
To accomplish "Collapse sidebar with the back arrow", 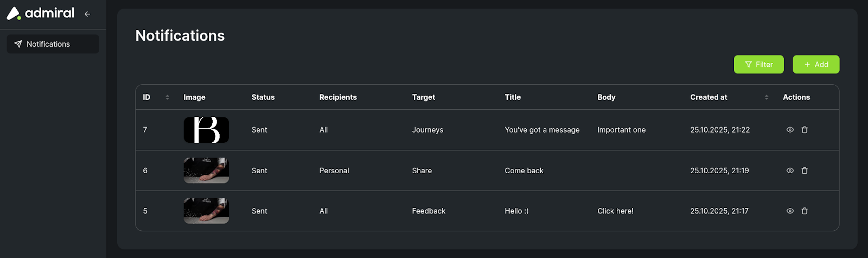I will pyautogui.click(x=87, y=14).
